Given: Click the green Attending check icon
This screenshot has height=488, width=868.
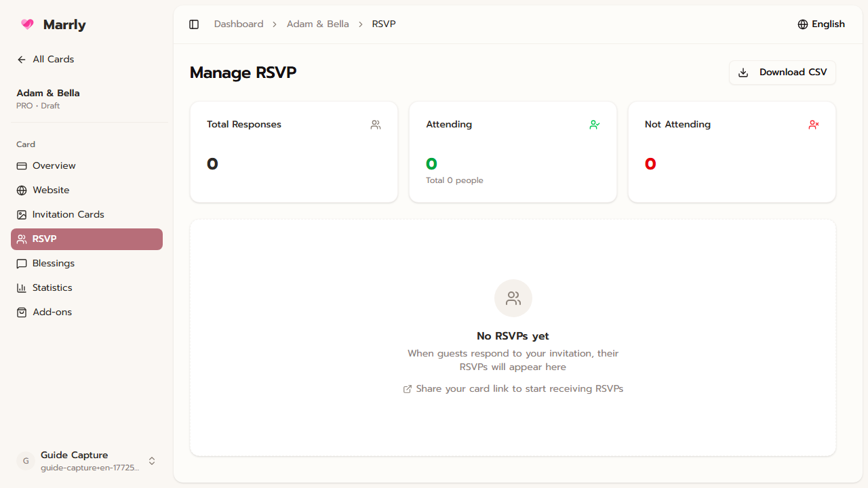Looking at the screenshot, I should 594,125.
